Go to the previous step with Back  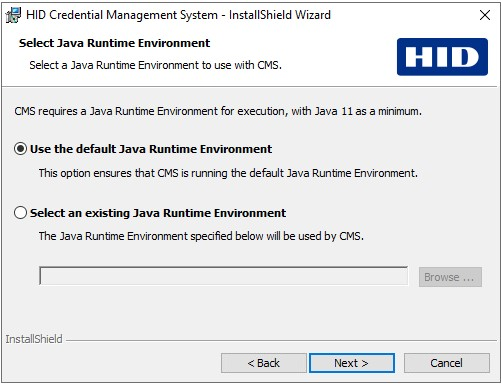click(264, 363)
